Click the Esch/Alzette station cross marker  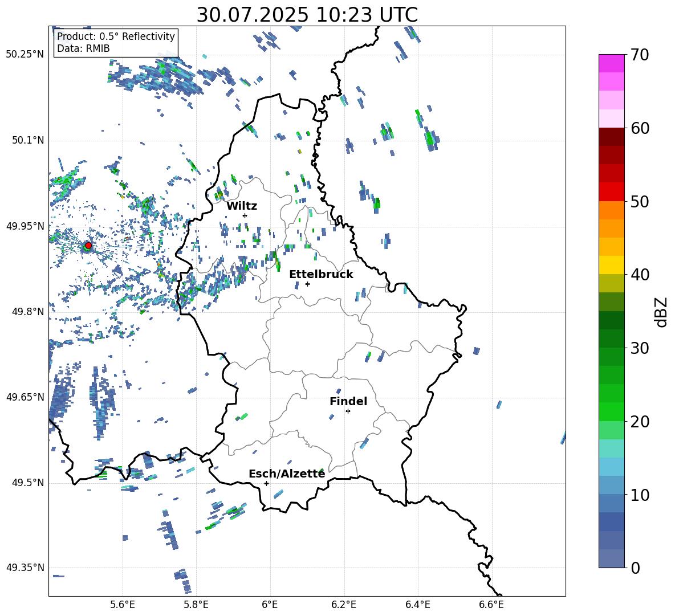(x=266, y=483)
